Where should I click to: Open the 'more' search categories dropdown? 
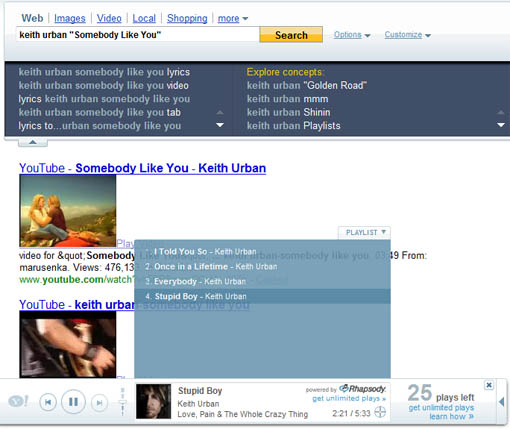(233, 18)
